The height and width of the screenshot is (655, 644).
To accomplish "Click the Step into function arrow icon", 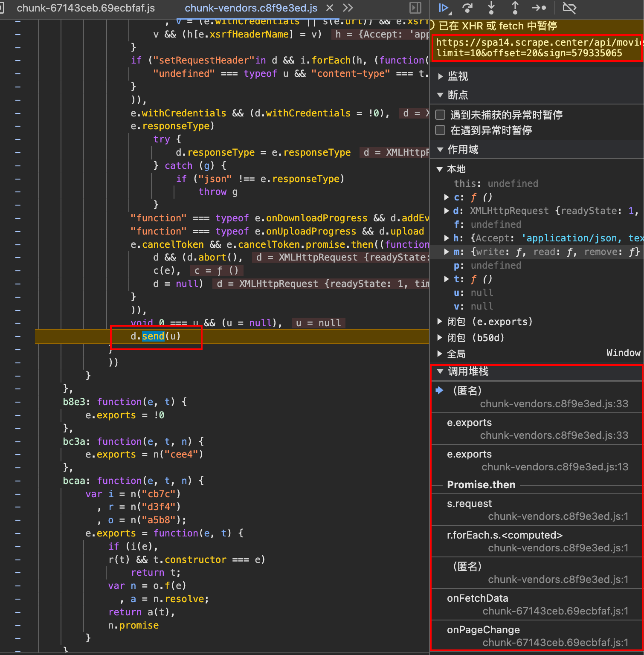I will click(x=491, y=8).
